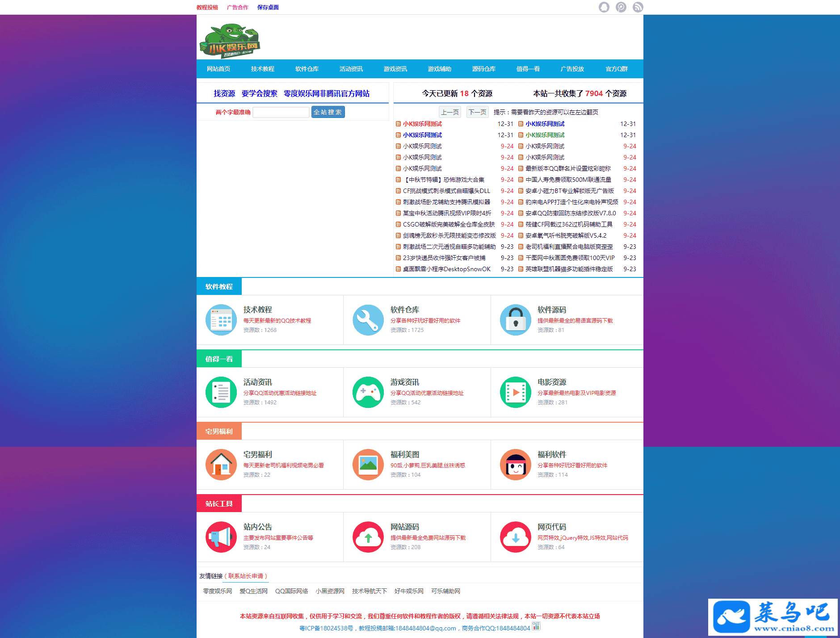
Task: Open 值得一看 in navigation bar
Action: [x=528, y=69]
